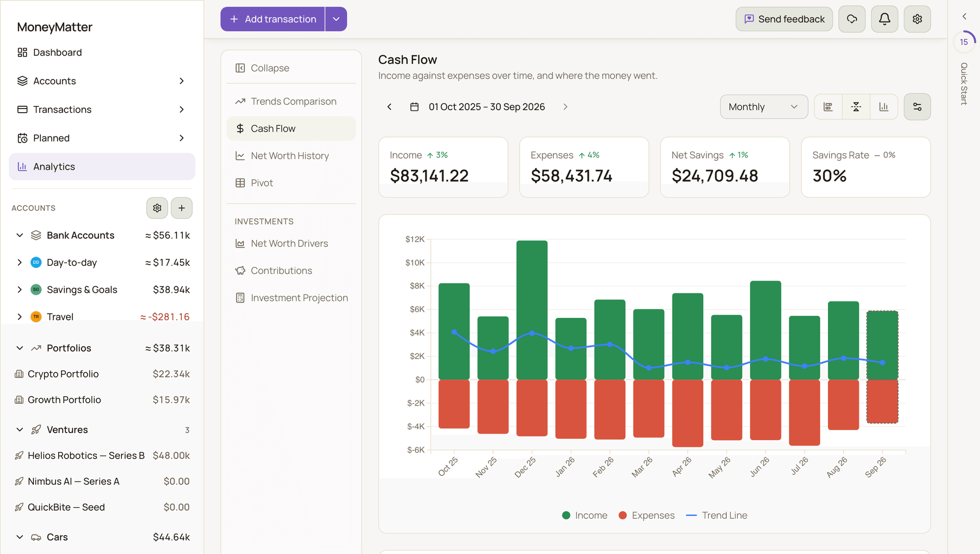Open the Monthly interval dropdown
980x554 pixels.
(764, 107)
